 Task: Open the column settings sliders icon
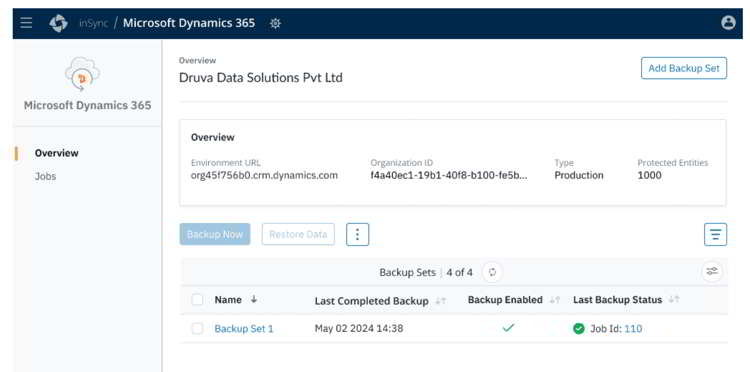click(712, 272)
